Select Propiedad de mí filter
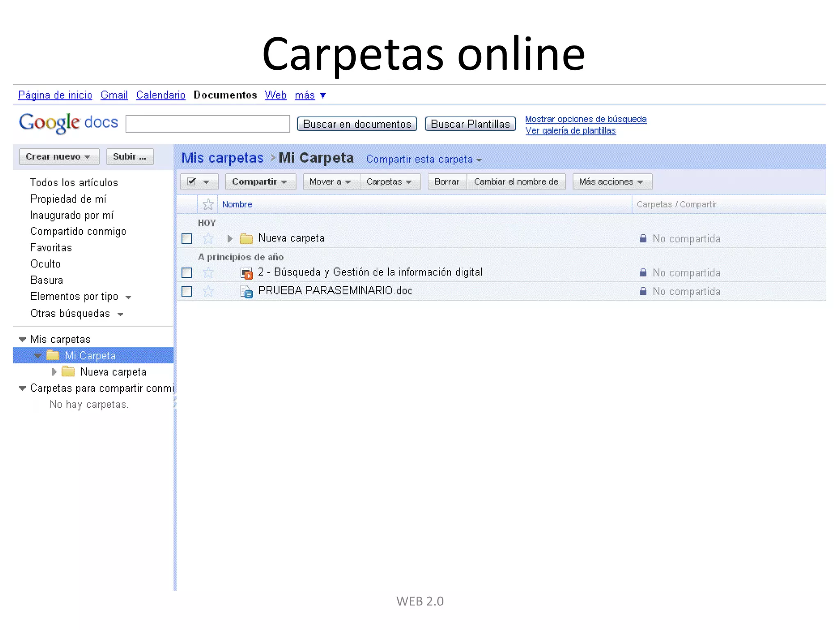 (x=68, y=199)
